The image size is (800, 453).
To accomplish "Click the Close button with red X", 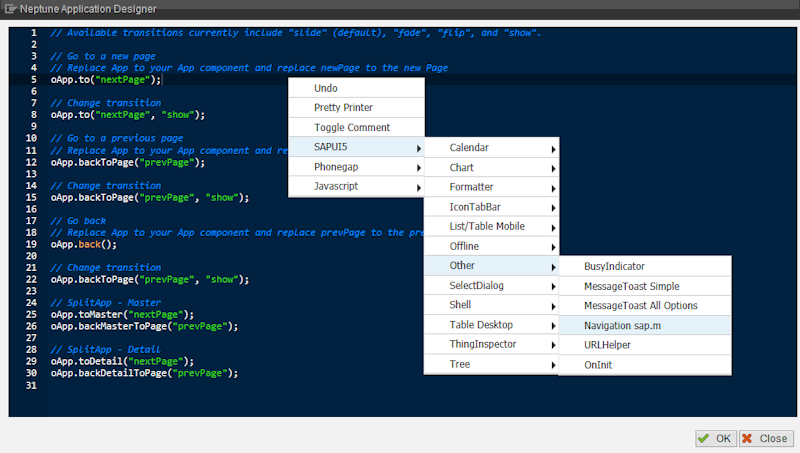I will (766, 438).
